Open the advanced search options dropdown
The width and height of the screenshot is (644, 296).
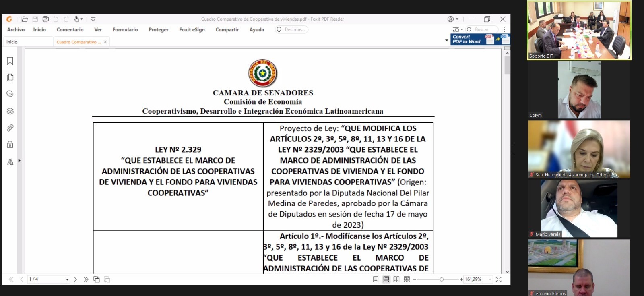coord(458,29)
